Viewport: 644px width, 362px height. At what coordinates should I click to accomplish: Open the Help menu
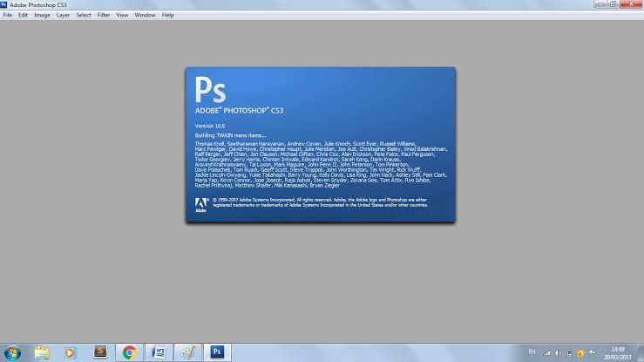pos(167,15)
